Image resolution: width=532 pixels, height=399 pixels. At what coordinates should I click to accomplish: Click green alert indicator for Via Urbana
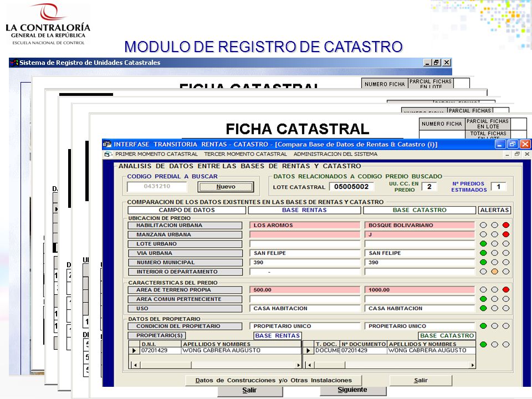coord(483,253)
